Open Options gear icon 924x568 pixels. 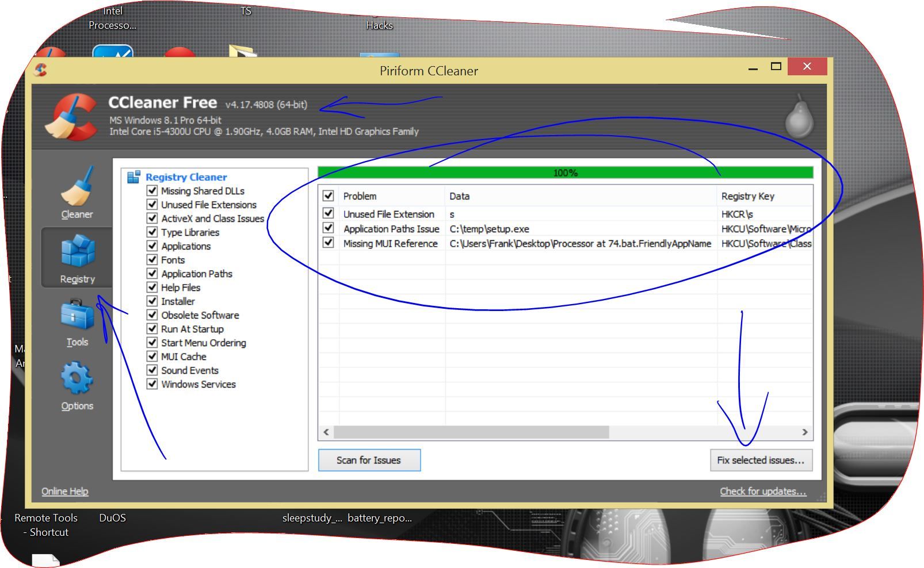(x=77, y=379)
